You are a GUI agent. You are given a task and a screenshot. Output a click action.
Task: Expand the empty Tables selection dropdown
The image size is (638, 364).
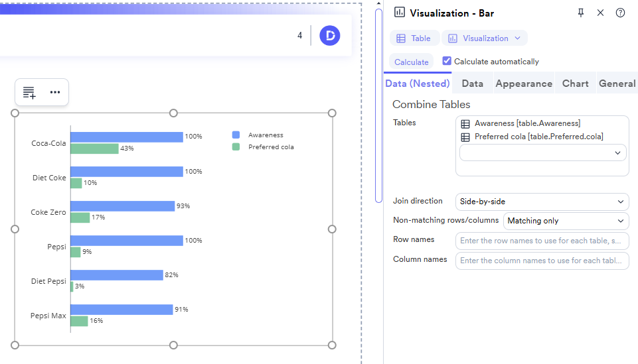point(542,152)
